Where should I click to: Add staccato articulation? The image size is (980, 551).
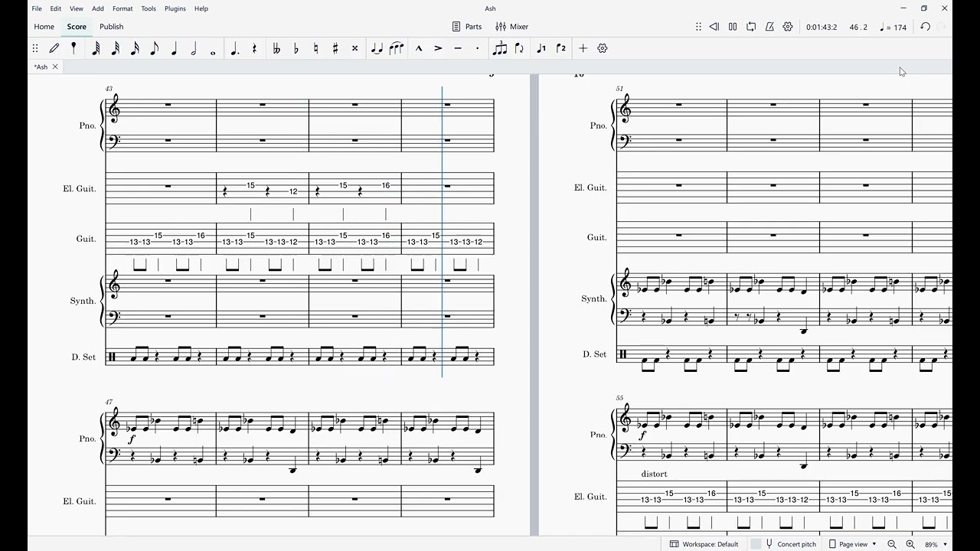point(477,48)
